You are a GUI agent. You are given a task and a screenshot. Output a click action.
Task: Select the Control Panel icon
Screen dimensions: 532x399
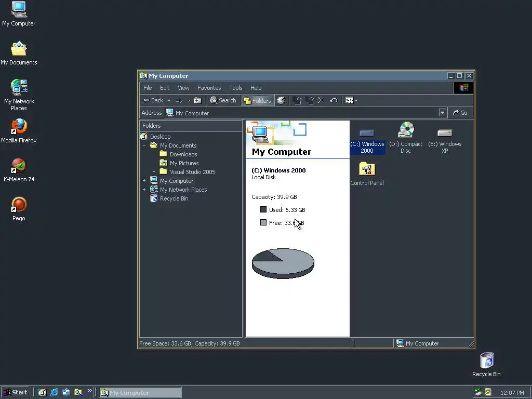[x=367, y=174]
